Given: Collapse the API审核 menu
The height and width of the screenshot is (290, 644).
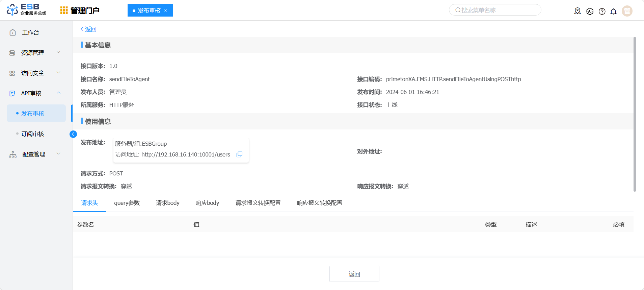Looking at the screenshot, I should click(x=33, y=93).
